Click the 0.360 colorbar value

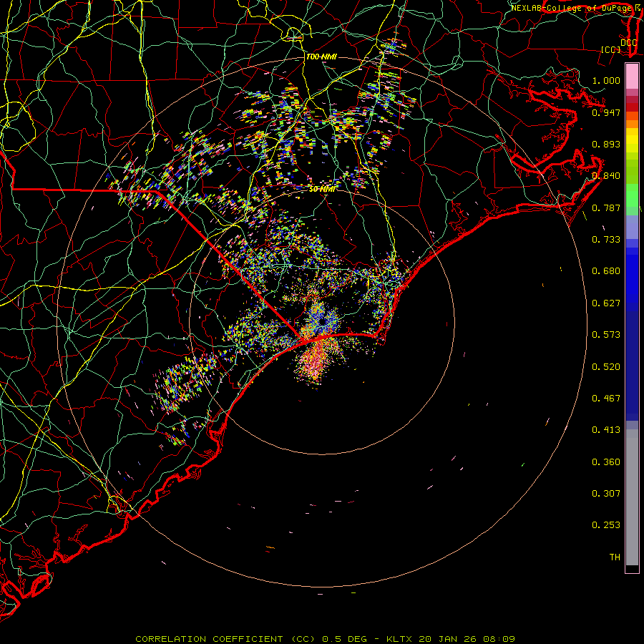pyautogui.click(x=606, y=462)
